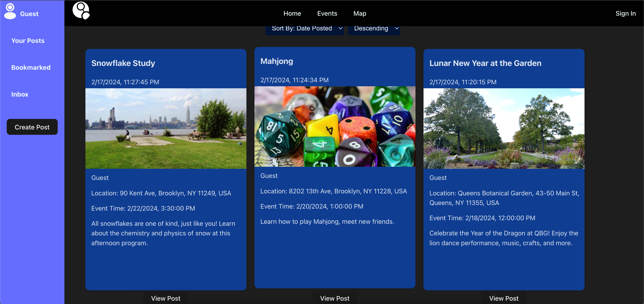This screenshot has height=304, width=644.
Task: Click the Guest profile avatar icon
Action: [x=10, y=11]
